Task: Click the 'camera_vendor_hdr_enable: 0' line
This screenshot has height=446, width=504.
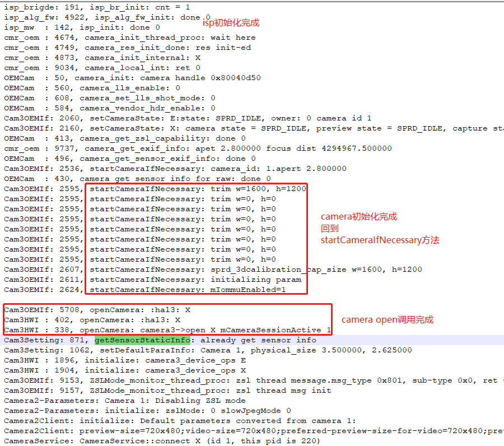Action: (110, 108)
